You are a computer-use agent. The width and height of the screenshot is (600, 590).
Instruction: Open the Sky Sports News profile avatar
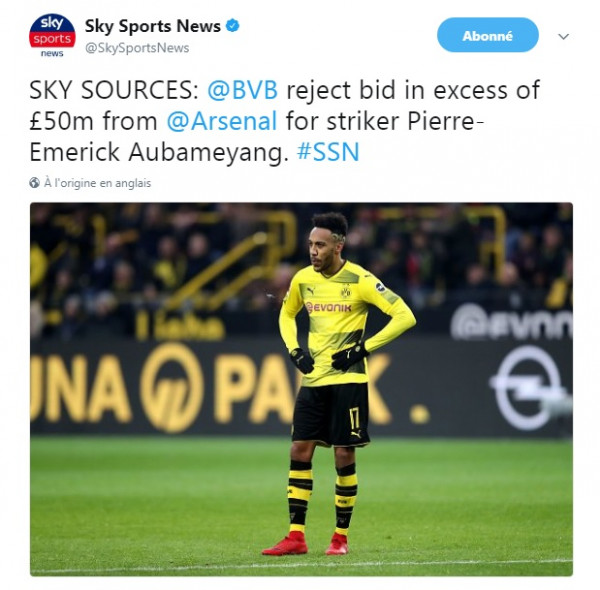pyautogui.click(x=52, y=35)
